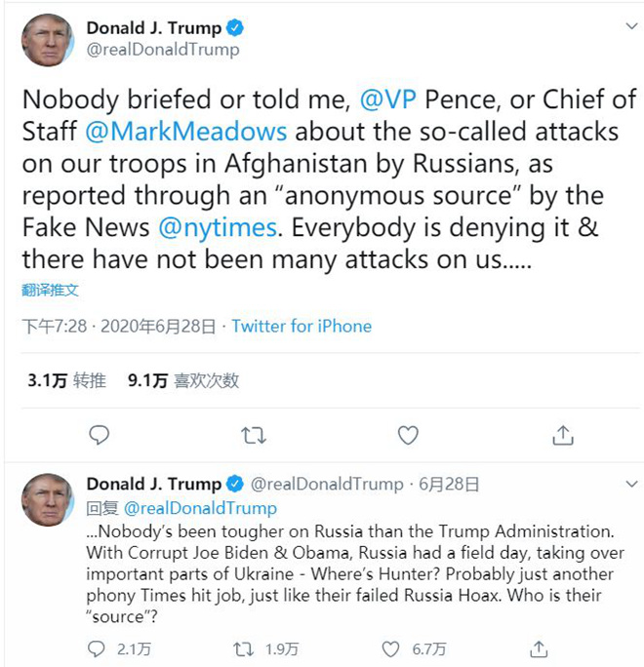Like the second tweet (6.7万)
This screenshot has width=644, height=667.
(391, 648)
